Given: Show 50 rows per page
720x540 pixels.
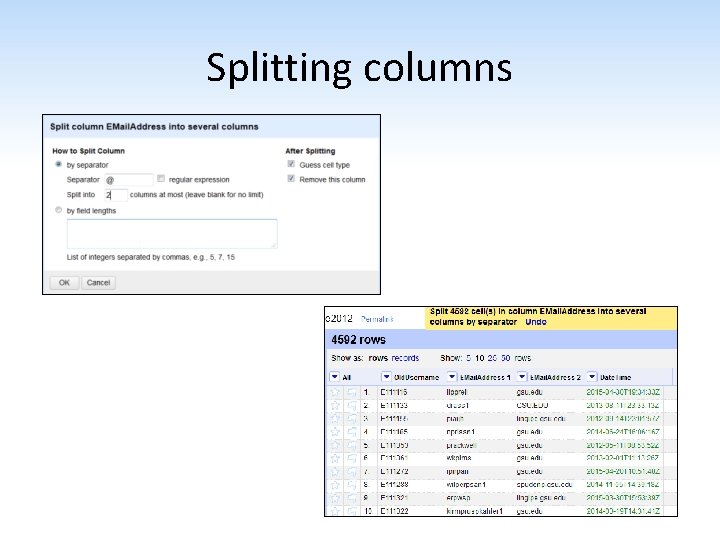Looking at the screenshot, I should (x=506, y=358).
